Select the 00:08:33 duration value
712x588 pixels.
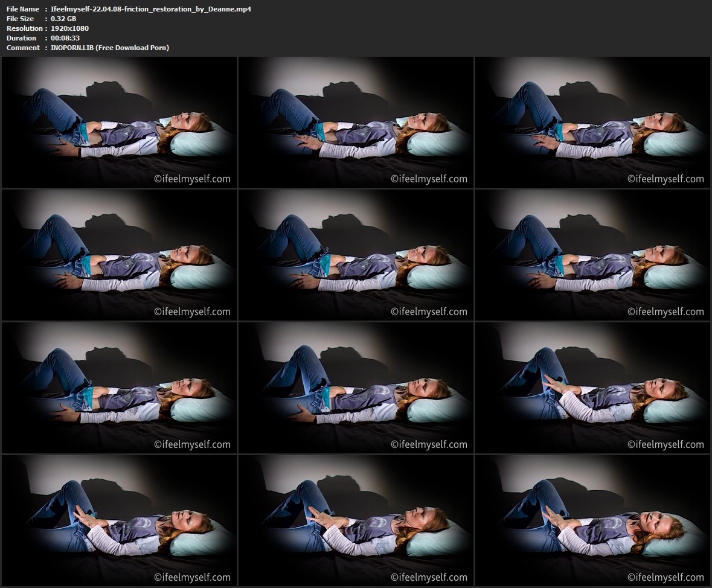[65, 38]
